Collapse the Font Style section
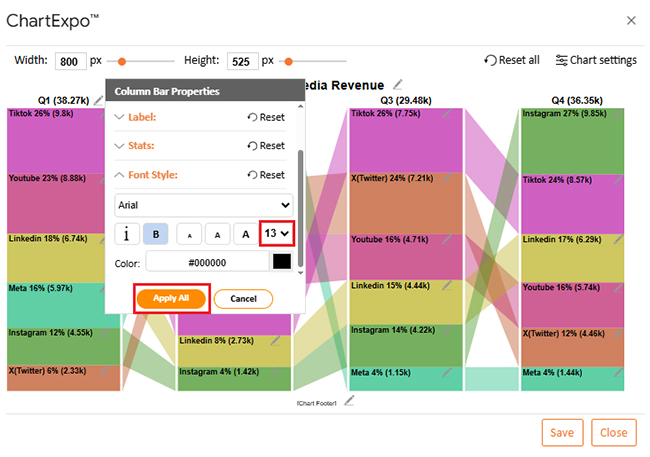This screenshot has width=650, height=457. pyautogui.click(x=144, y=175)
